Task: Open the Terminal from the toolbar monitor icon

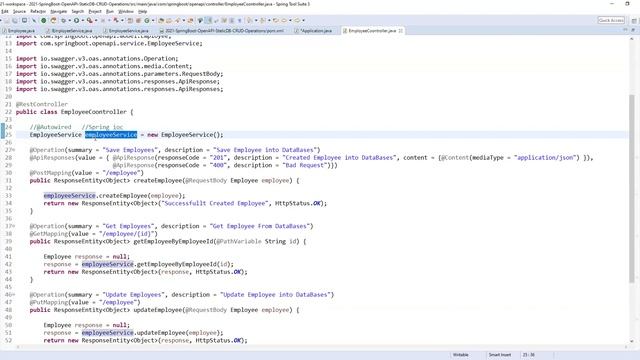Action: click(24, 20)
